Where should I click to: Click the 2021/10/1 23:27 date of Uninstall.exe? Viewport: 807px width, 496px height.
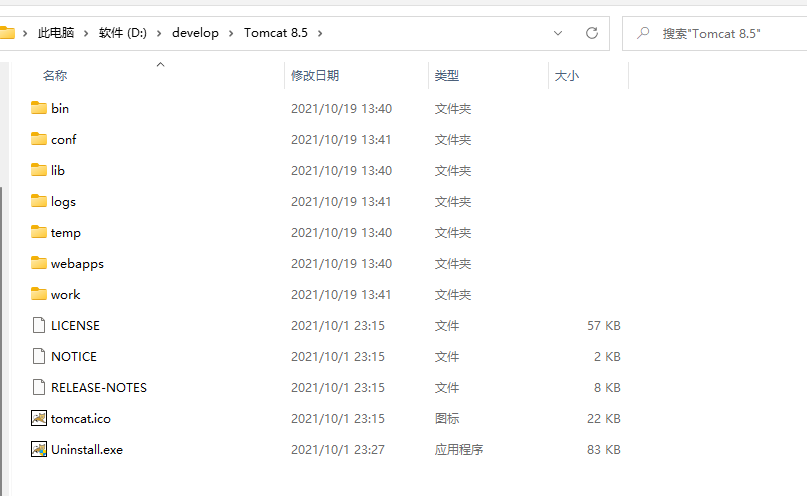(338, 450)
